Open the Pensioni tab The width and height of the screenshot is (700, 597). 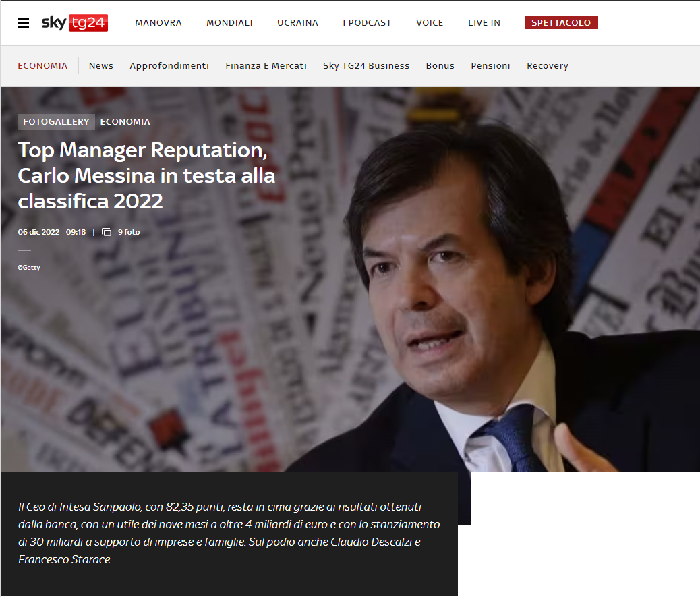point(490,66)
